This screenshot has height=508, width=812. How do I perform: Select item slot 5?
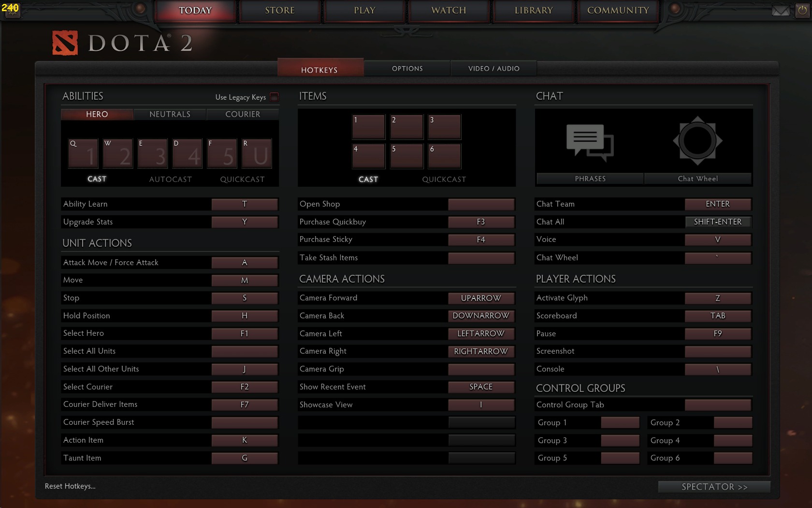tap(406, 156)
